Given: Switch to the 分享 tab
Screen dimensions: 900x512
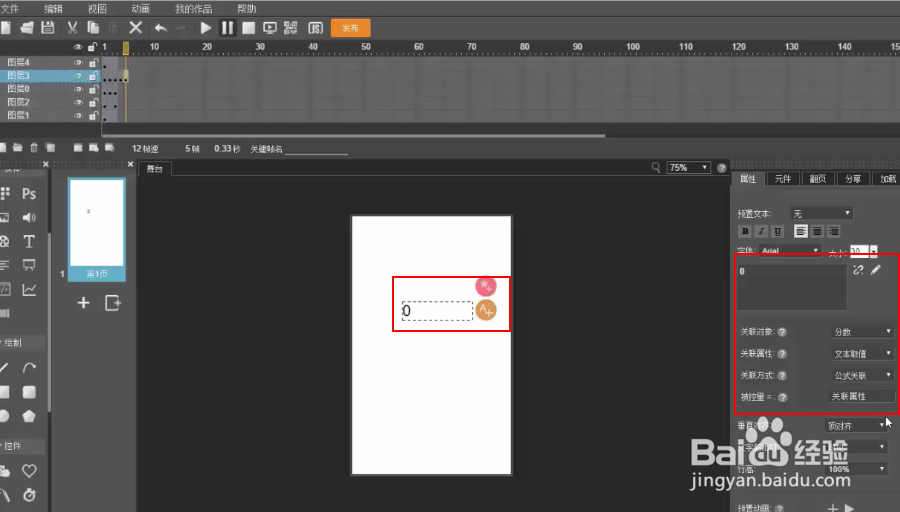Looking at the screenshot, I should click(853, 179).
